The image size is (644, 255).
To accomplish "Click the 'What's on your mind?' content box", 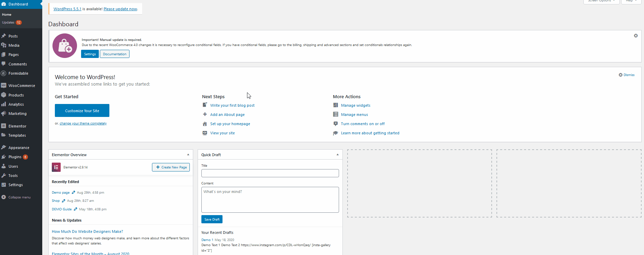I will point(270,200).
